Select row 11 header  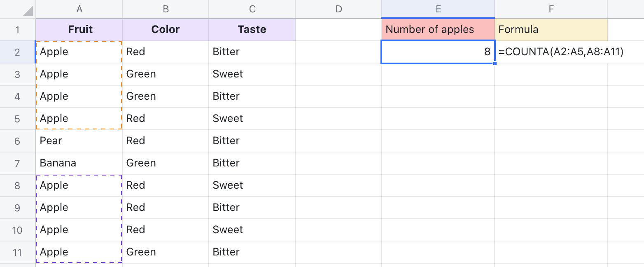point(16,252)
